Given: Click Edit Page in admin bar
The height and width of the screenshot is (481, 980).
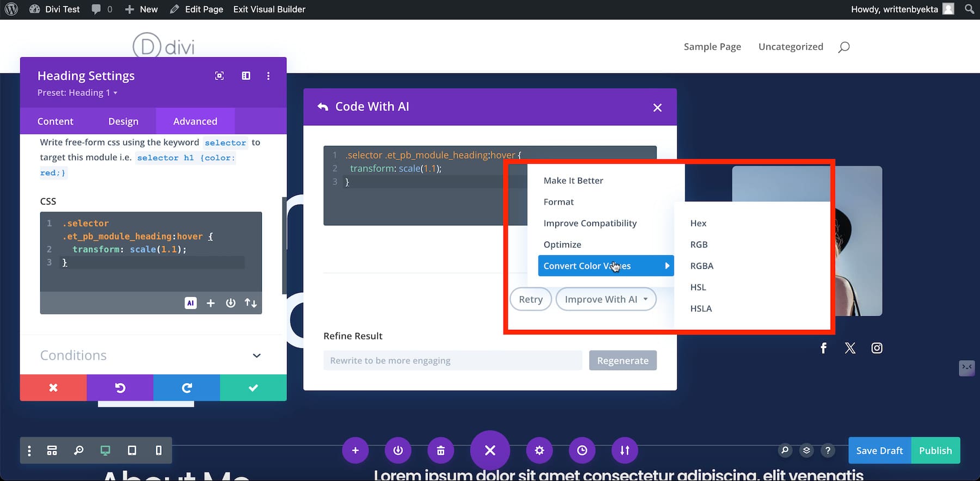Looking at the screenshot, I should coord(197,9).
